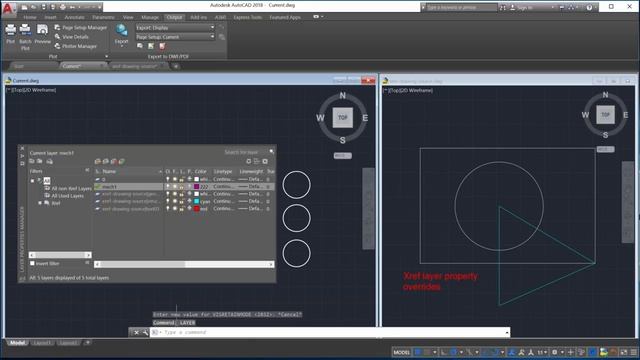Switch to View ribbon tab
Screen dimensions: 640x360
point(128,17)
